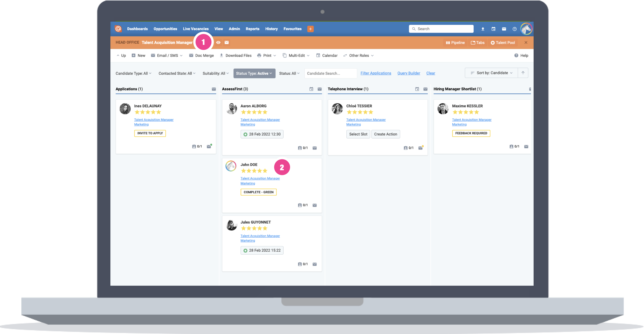Click Filter Applications link
This screenshot has height=334, width=644.
click(376, 73)
